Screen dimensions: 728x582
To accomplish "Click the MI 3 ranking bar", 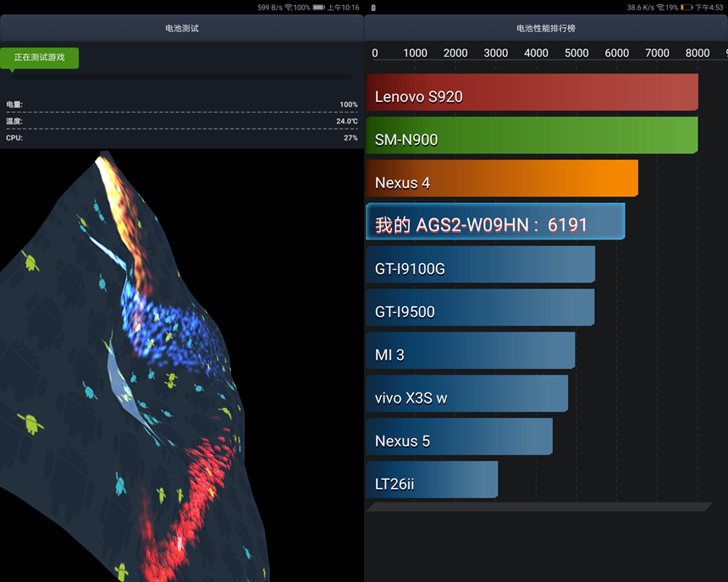I will tap(470, 351).
